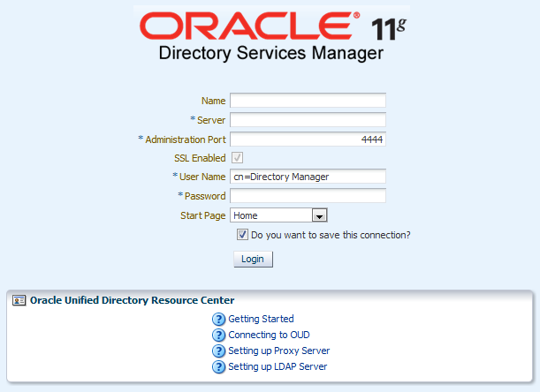Focus the Server input field
The width and height of the screenshot is (540, 392).
pyautogui.click(x=308, y=120)
